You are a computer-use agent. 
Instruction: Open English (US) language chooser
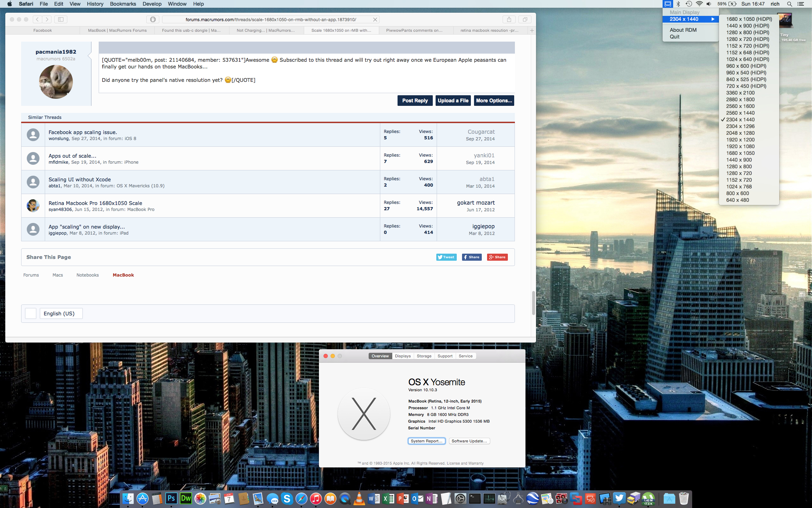[61, 313]
